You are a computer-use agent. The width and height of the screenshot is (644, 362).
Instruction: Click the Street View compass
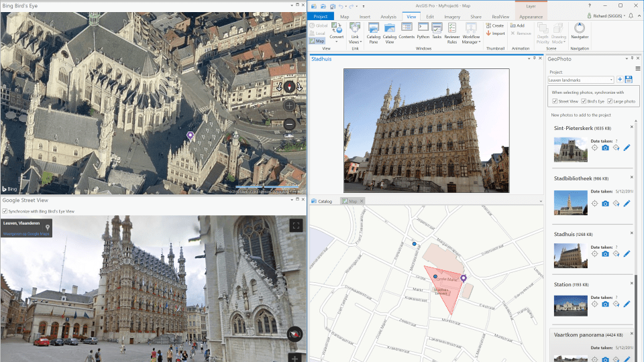(294, 334)
